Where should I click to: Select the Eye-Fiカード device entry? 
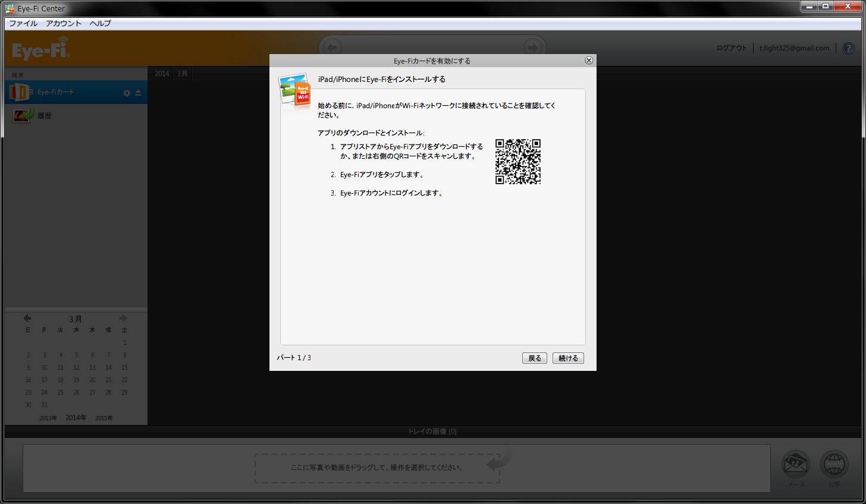[x=76, y=92]
